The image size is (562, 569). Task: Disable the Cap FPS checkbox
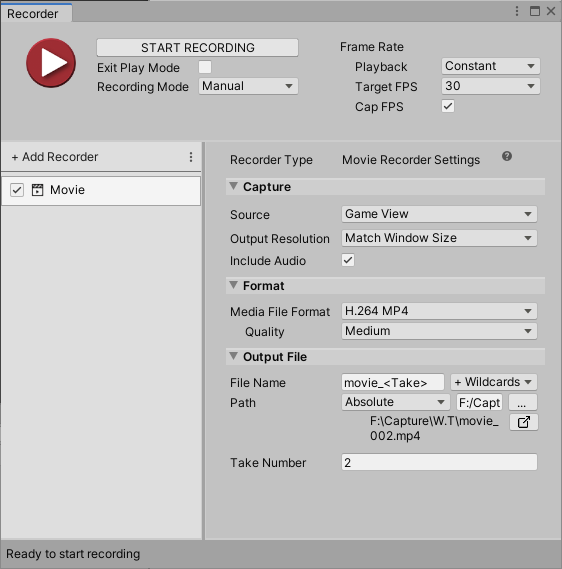tap(448, 106)
